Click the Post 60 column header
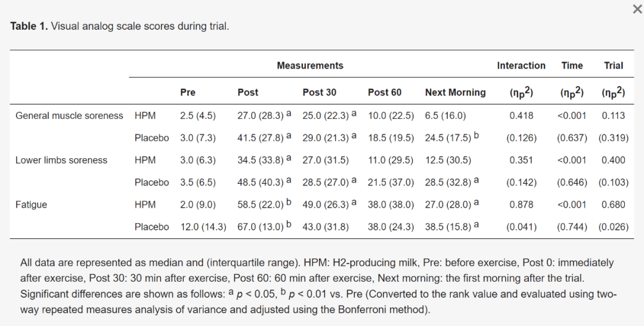The width and height of the screenshot is (644, 326). click(x=385, y=93)
